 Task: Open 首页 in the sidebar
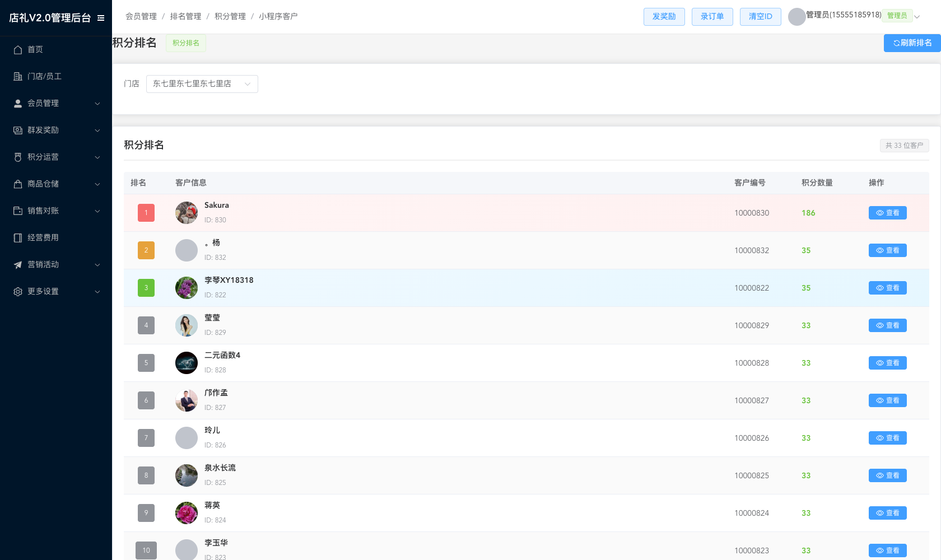click(56, 50)
